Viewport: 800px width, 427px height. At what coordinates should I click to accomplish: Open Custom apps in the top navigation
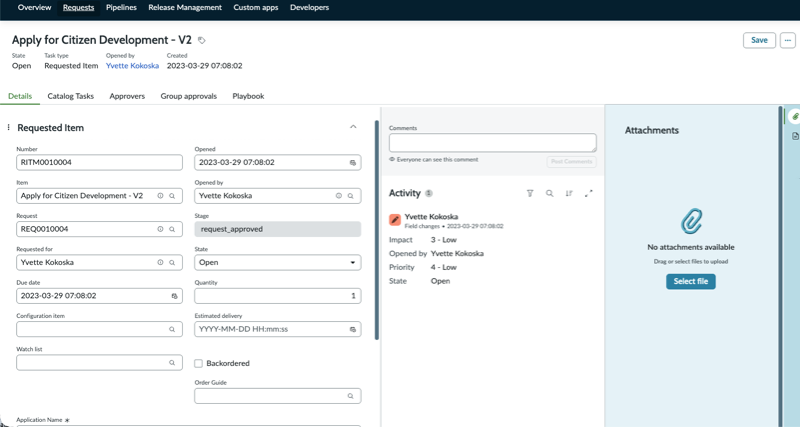[x=256, y=8]
